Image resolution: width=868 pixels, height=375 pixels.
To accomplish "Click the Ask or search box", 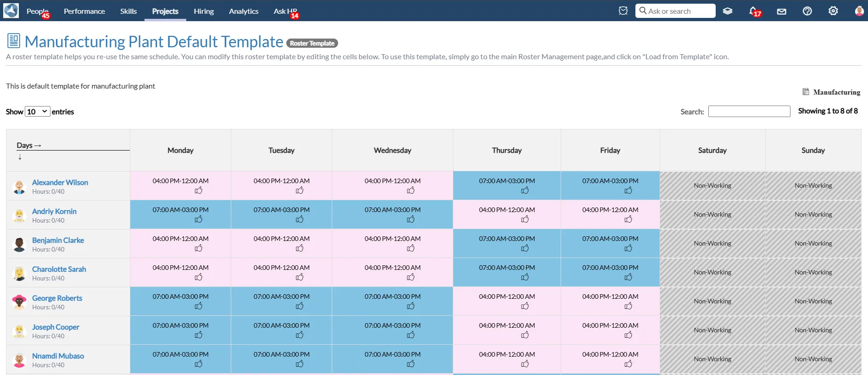I will point(675,11).
